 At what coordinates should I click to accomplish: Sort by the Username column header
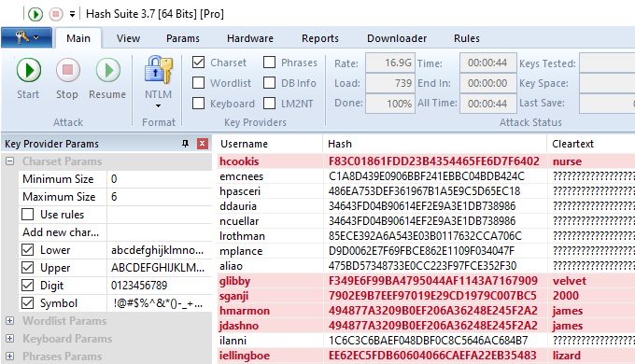[270, 144]
